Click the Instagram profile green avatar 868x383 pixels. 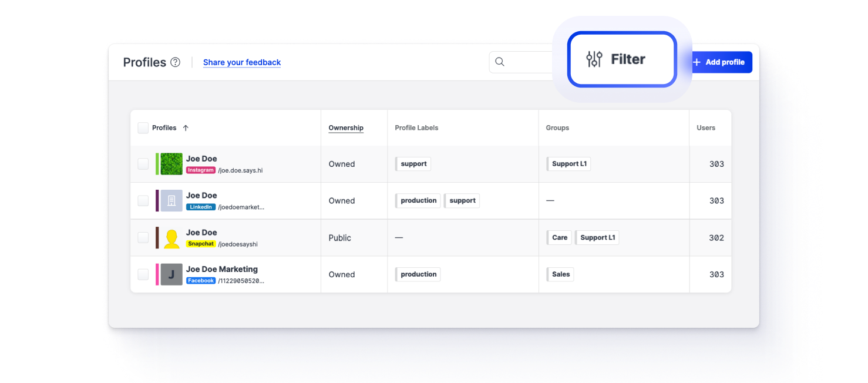point(171,164)
